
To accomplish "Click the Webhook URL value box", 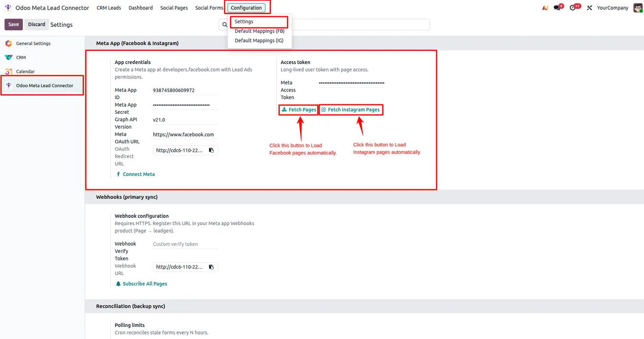I will click(x=185, y=267).
